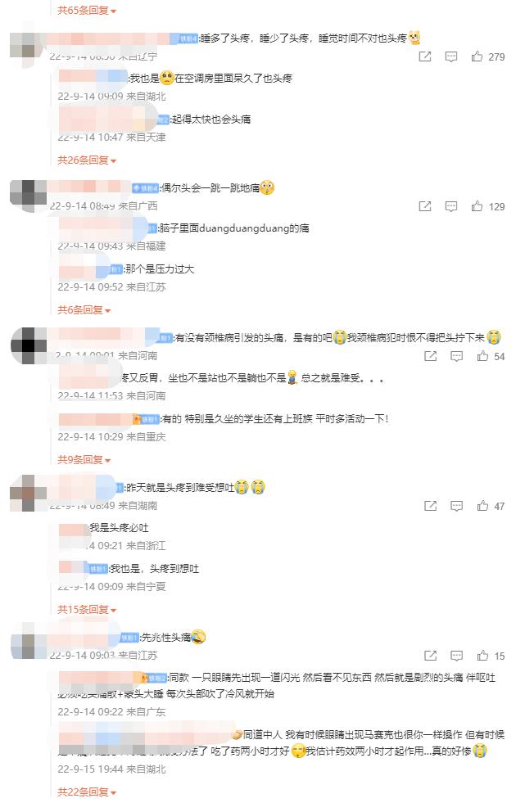The width and height of the screenshot is (516, 812).
Task: Open blurred avatar of 广西 commenter
Action: (29, 196)
